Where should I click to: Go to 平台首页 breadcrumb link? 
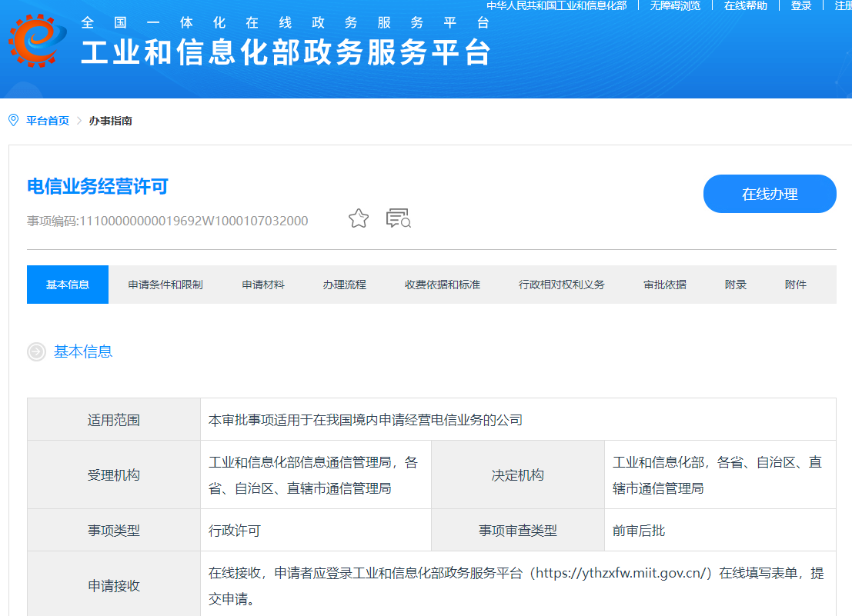click(48, 121)
